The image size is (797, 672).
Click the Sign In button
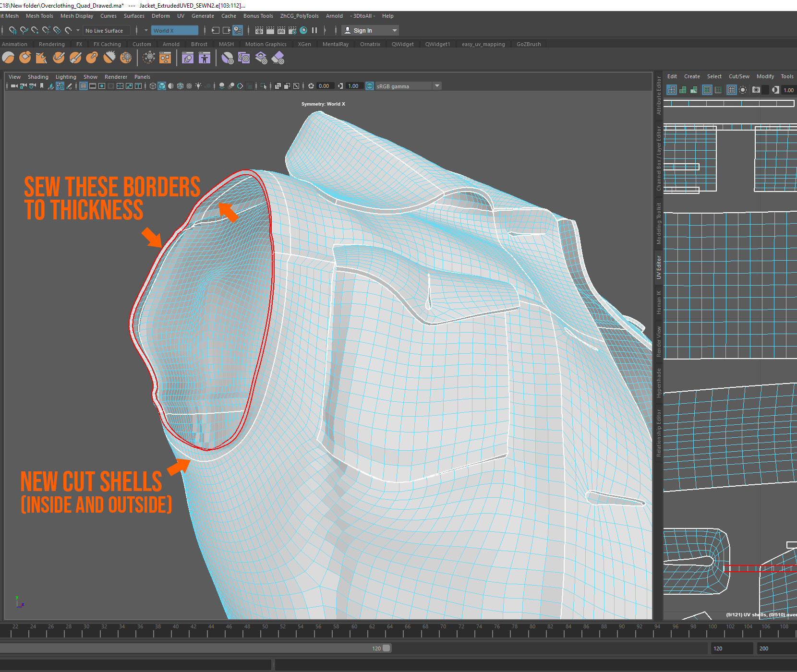pyautogui.click(x=363, y=30)
